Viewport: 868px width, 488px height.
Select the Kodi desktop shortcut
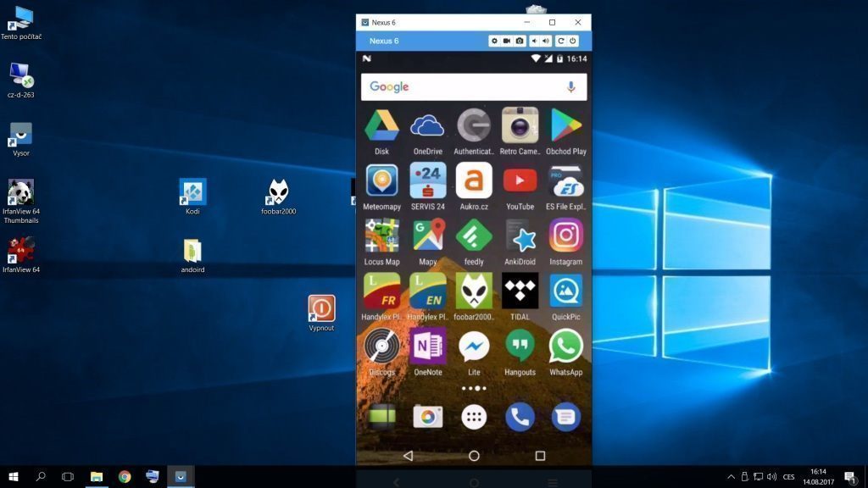point(192,197)
